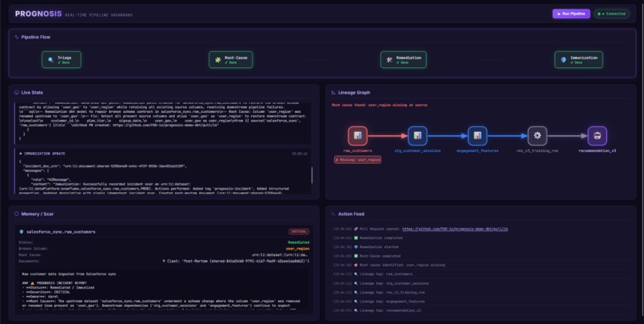Click the Remediated status value
Screen dimensions: 644x324
[x=299, y=242]
